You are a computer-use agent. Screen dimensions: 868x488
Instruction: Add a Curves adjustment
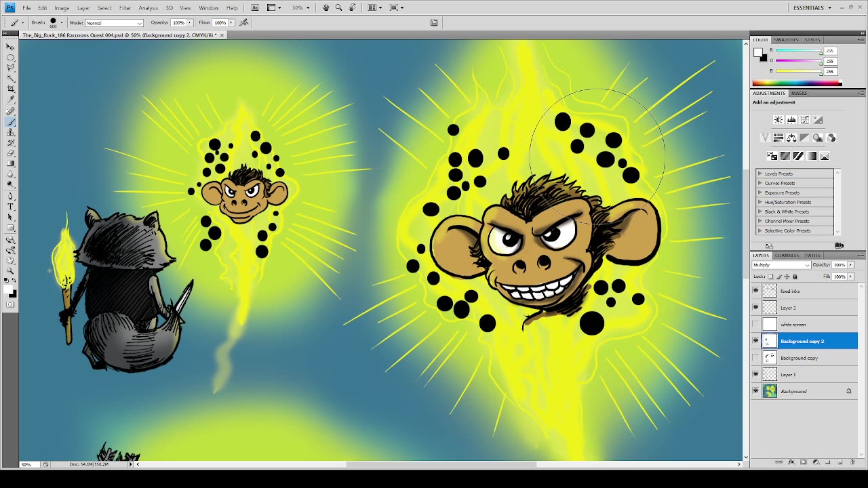(x=805, y=120)
